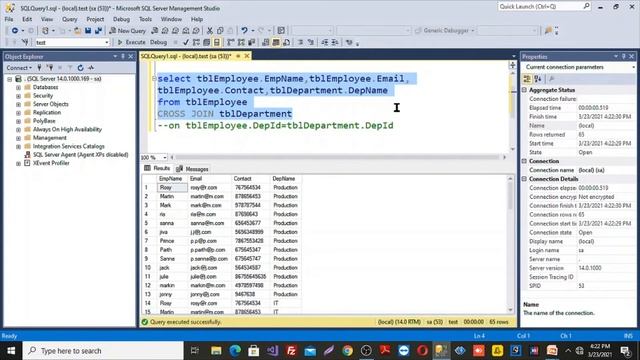
Task: Open the Project menu
Action: coord(95,19)
